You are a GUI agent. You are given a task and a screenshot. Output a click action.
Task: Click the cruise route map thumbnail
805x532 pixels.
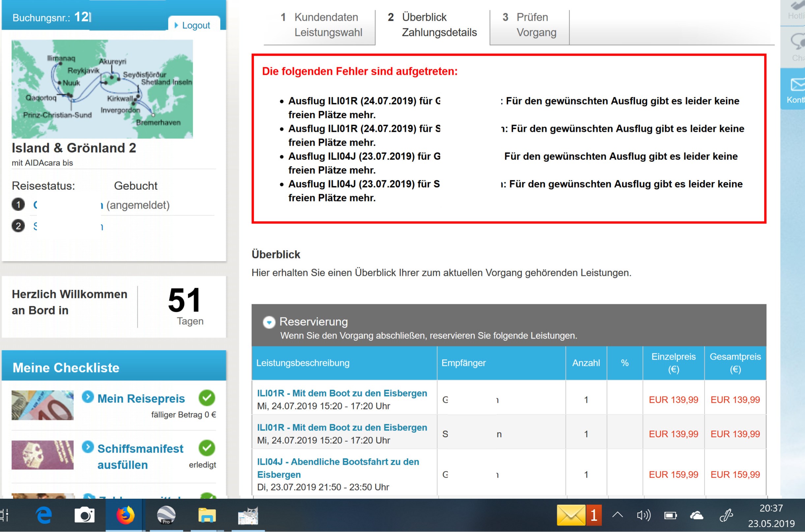click(x=102, y=89)
